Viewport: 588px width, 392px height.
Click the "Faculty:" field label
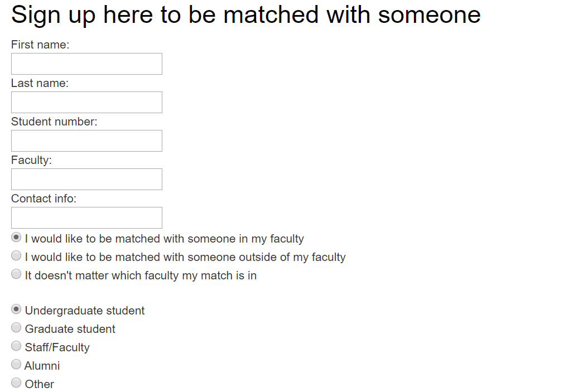coord(31,160)
